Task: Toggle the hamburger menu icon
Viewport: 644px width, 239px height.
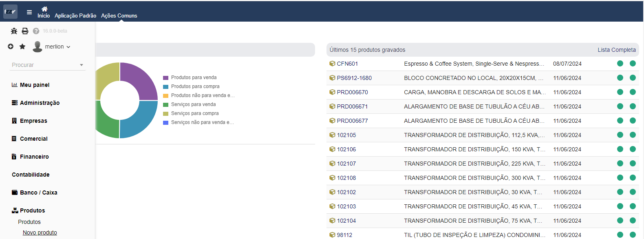Action: [x=29, y=12]
